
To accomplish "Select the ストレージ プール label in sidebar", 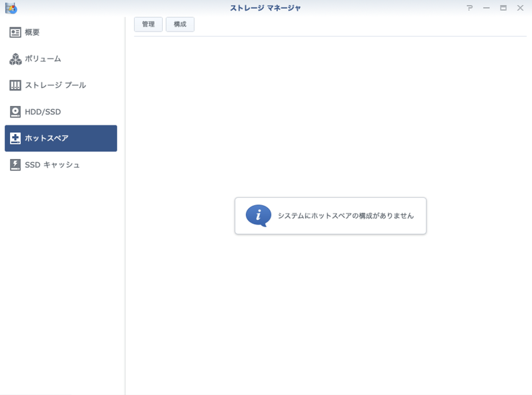I will (56, 85).
